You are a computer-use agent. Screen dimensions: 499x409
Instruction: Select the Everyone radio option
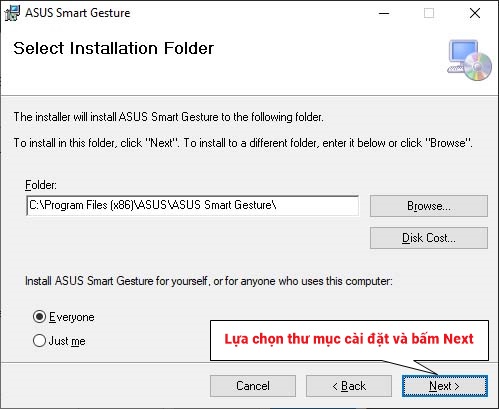40,316
